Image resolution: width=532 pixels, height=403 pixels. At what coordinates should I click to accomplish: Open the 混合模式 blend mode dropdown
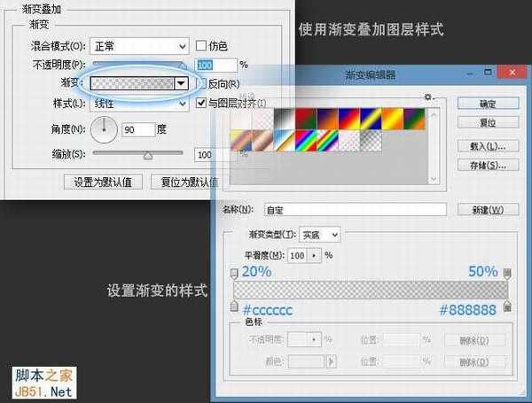[141, 45]
